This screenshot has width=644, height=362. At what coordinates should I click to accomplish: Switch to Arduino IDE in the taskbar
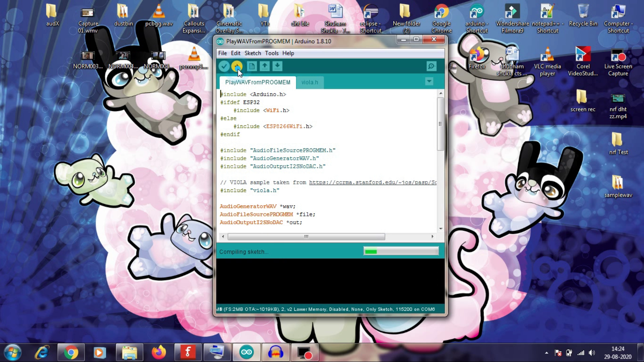pyautogui.click(x=246, y=353)
